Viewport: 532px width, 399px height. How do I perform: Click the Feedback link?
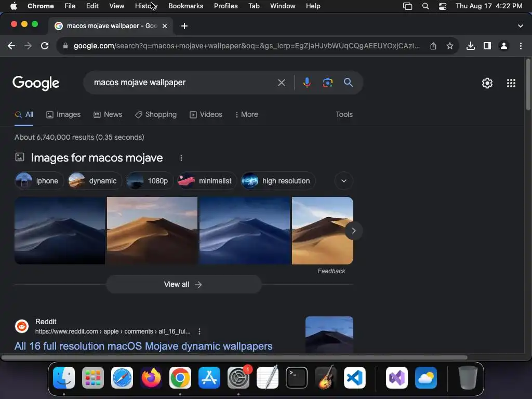tap(331, 271)
